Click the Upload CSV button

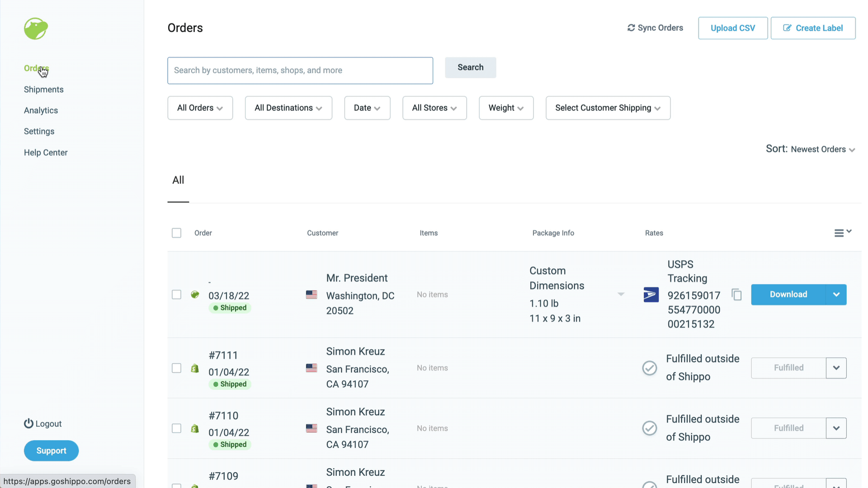tap(733, 28)
